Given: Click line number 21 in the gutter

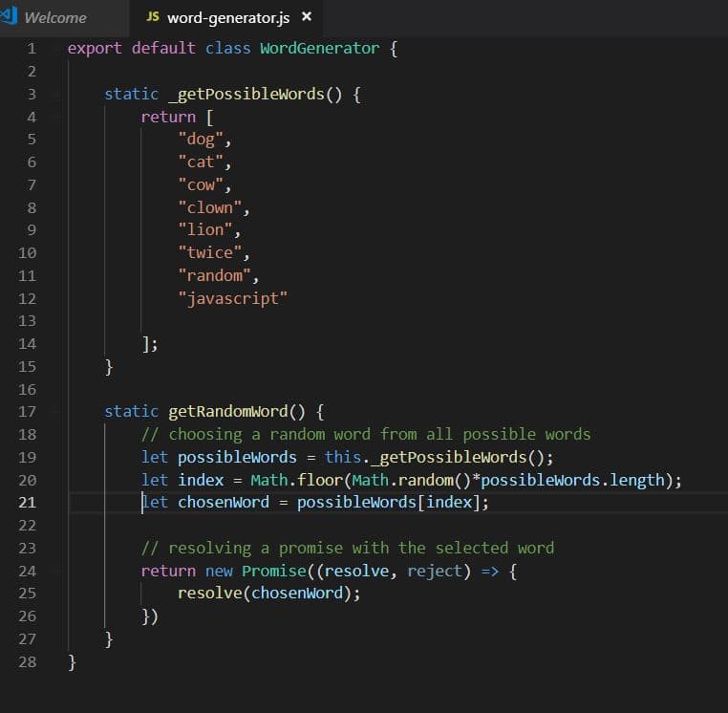Looking at the screenshot, I should [x=27, y=502].
